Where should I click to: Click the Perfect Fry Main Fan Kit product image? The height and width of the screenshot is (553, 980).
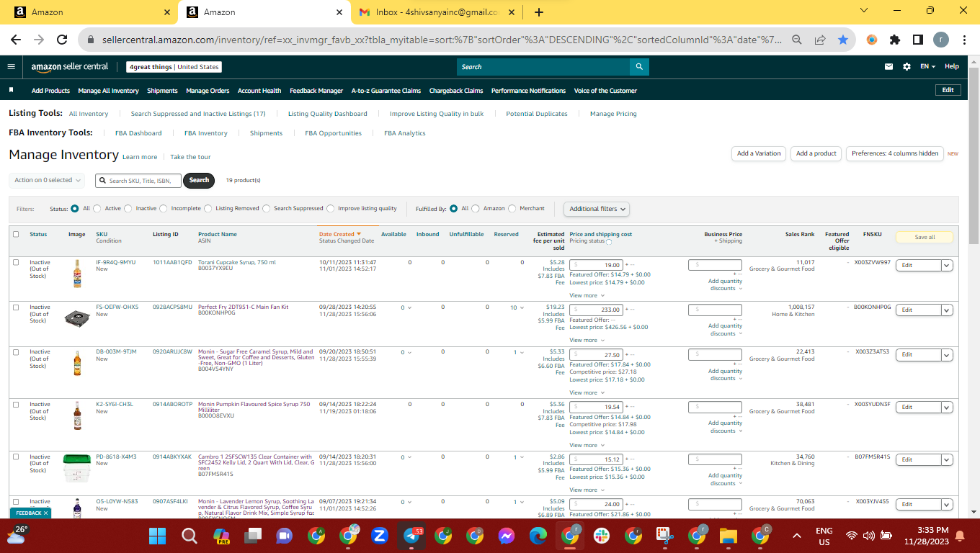(x=77, y=317)
